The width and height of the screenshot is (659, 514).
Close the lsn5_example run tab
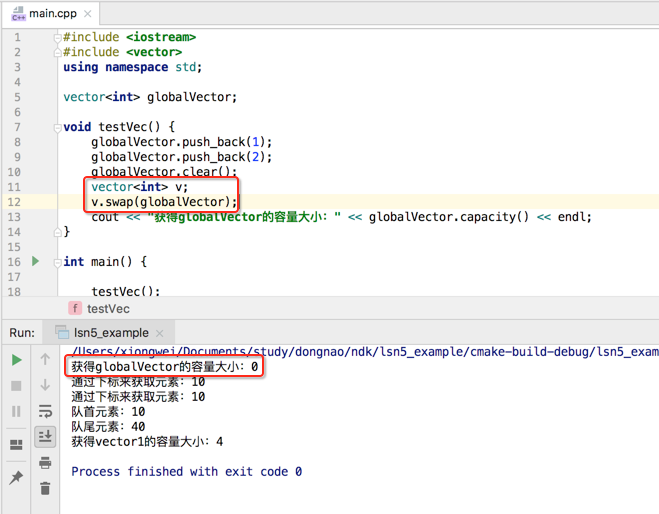159,333
